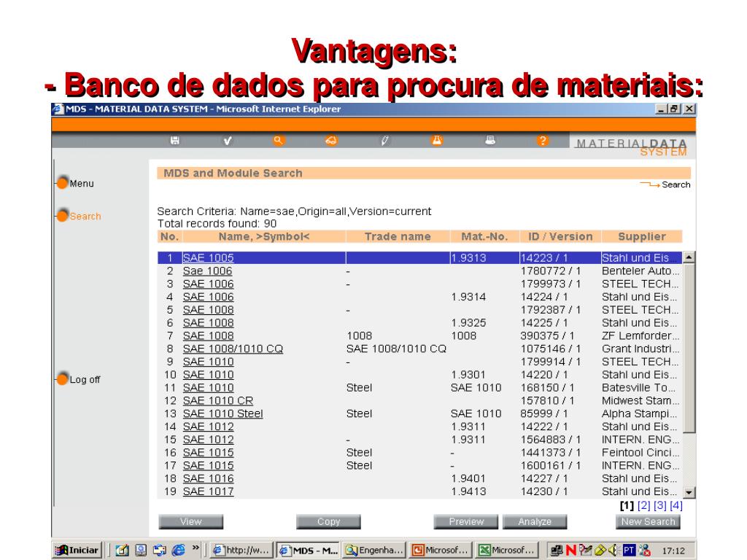Open SAE 1008/1010 CQ link
The width and height of the screenshot is (747, 560).
pos(233,349)
